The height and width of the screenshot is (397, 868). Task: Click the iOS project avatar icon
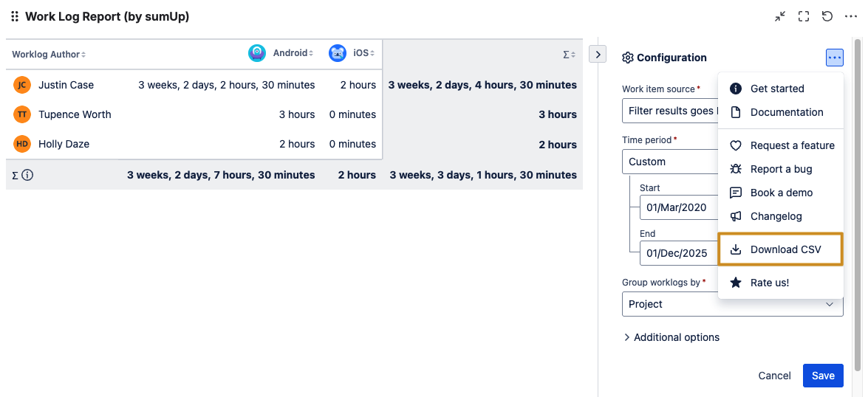pyautogui.click(x=338, y=53)
